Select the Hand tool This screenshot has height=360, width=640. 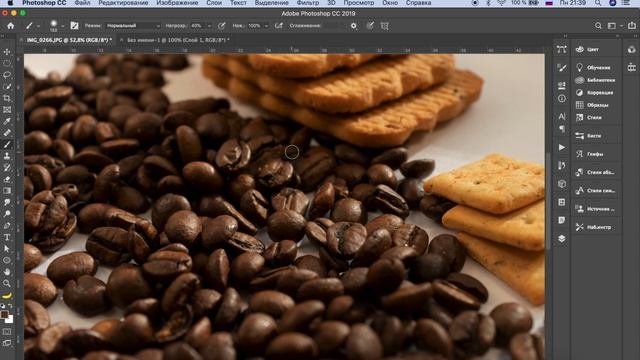click(x=7, y=272)
